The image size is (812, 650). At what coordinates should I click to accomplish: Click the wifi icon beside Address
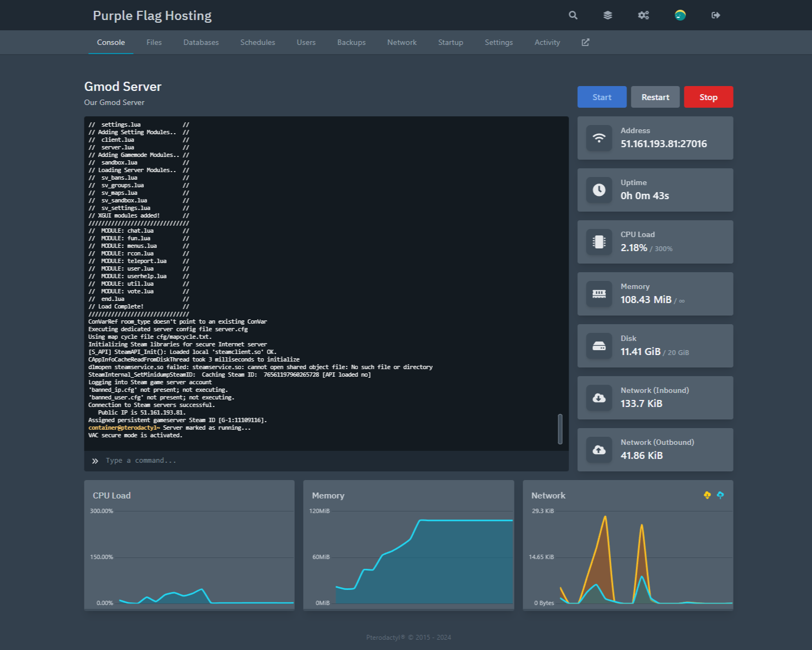coord(599,138)
